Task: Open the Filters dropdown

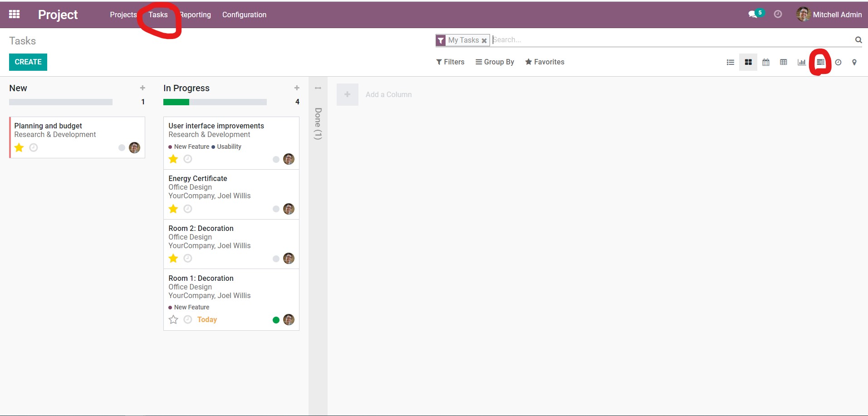Action: pyautogui.click(x=450, y=62)
